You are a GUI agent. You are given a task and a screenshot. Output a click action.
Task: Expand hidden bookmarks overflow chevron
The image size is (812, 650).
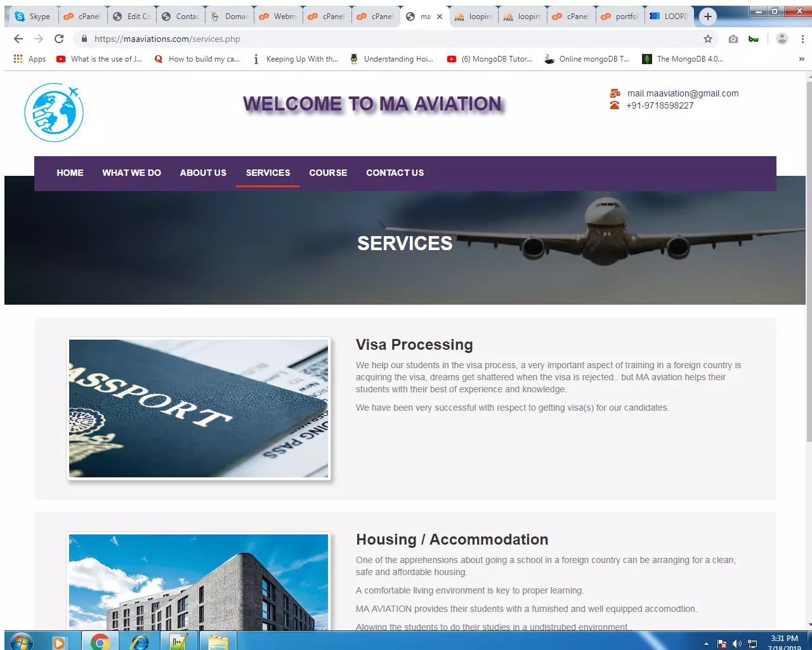click(x=801, y=59)
